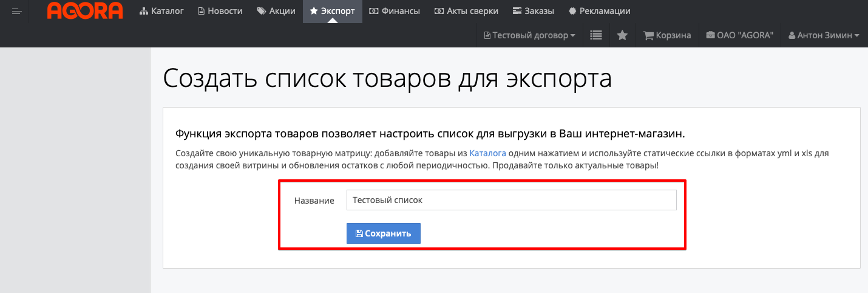This screenshot has height=293, width=868.
Task: Open the Акции promotions page
Action: coord(276,11)
